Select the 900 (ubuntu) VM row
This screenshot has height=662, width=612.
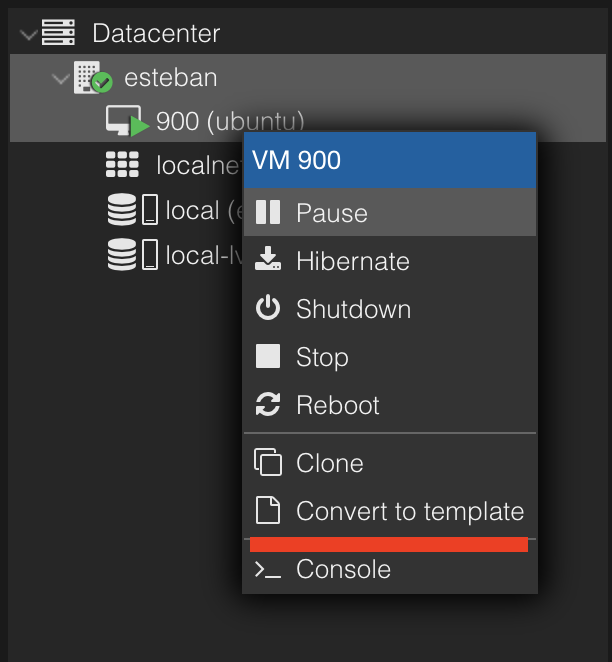tap(308, 120)
